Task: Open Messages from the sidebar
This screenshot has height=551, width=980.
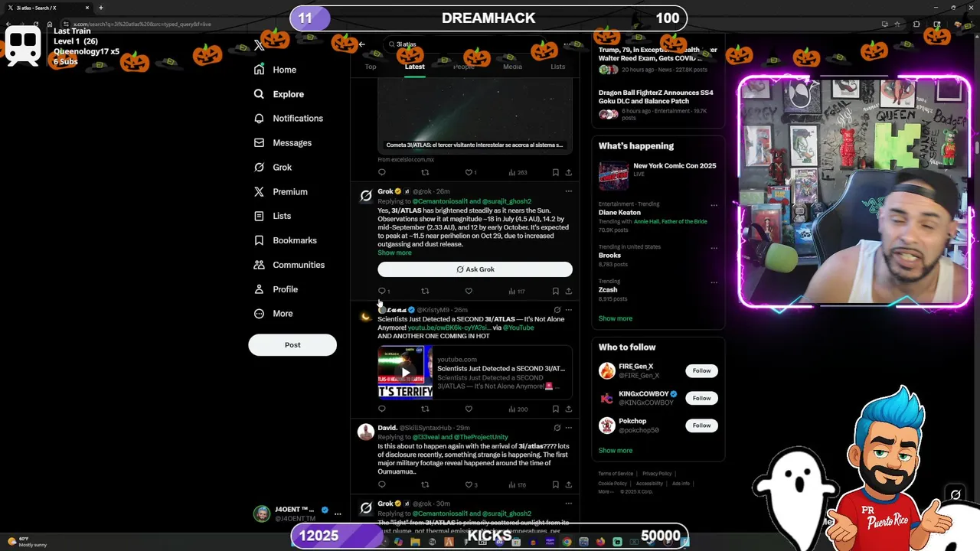Action: pos(283,143)
